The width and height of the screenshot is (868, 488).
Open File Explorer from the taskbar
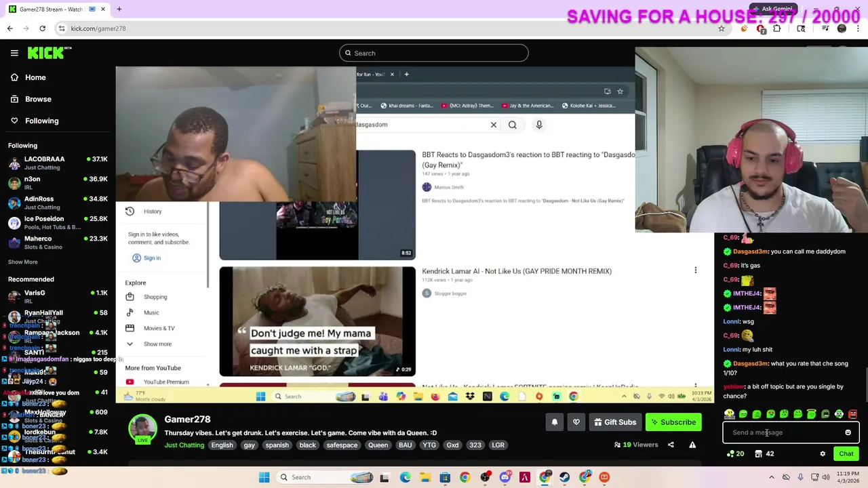[x=425, y=477]
